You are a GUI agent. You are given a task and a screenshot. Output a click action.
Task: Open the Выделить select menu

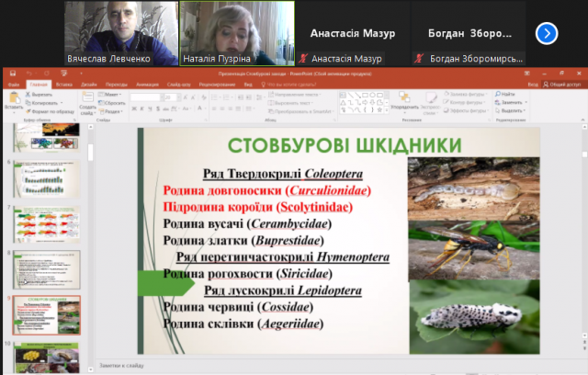click(x=510, y=110)
